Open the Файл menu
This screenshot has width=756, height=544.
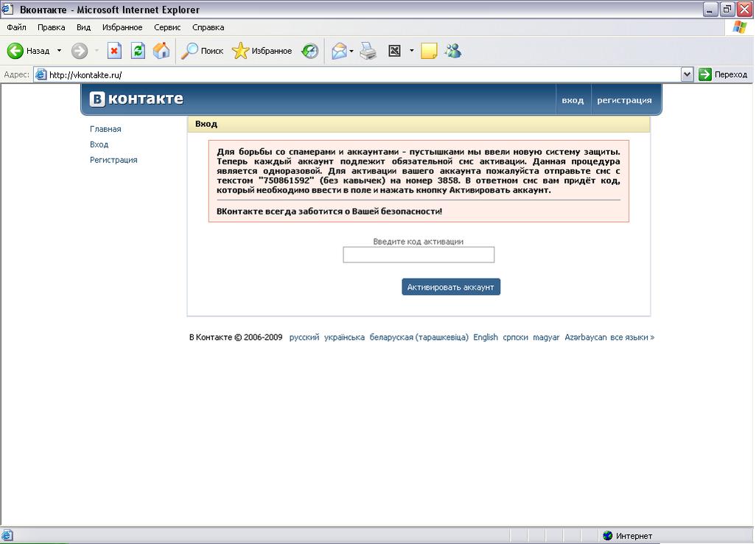(x=16, y=27)
